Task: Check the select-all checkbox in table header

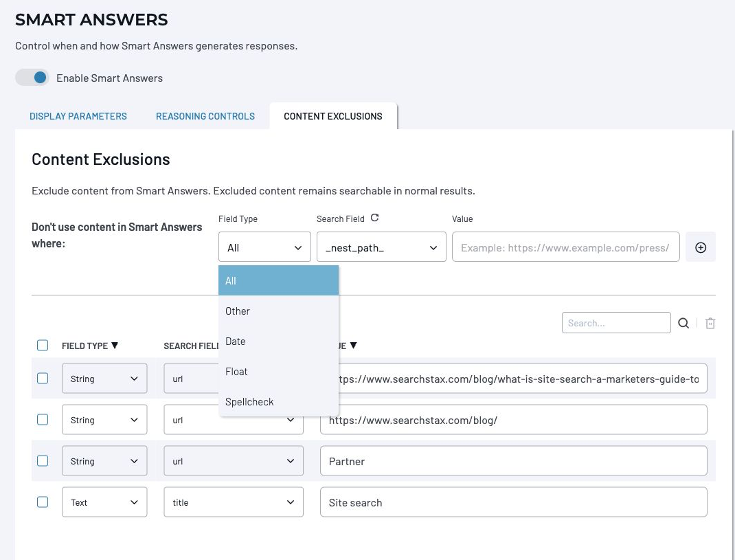Action: (43, 345)
